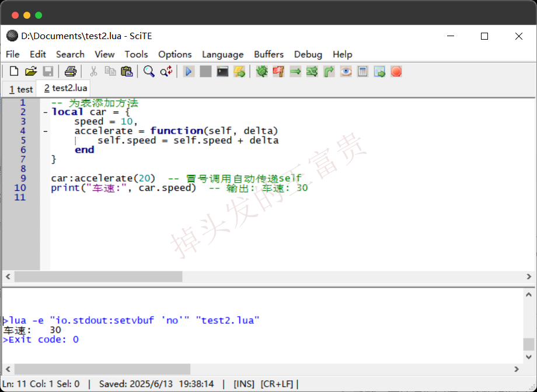
Task: Click the lua command line in output pane
Action: (x=131, y=320)
